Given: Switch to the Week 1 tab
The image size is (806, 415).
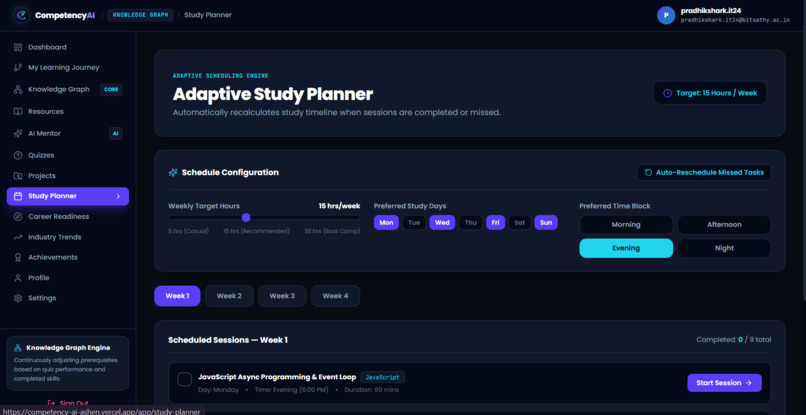Looking at the screenshot, I should pos(177,296).
